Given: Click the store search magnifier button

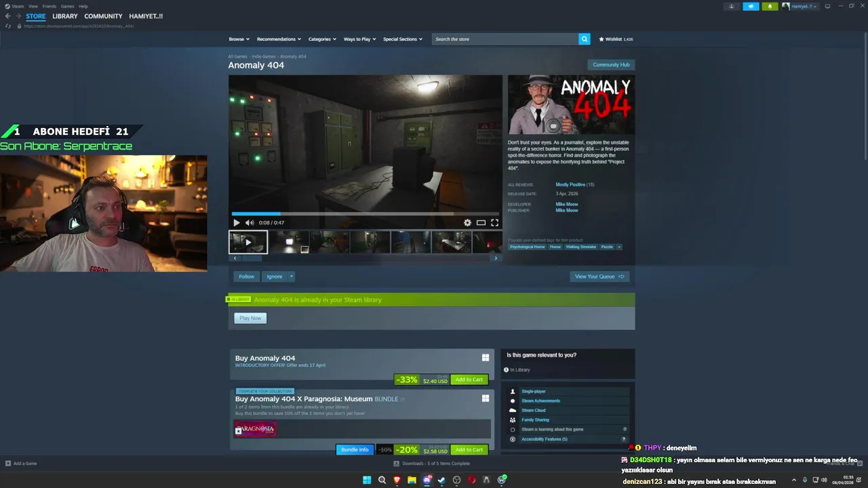Looking at the screenshot, I should (x=584, y=39).
